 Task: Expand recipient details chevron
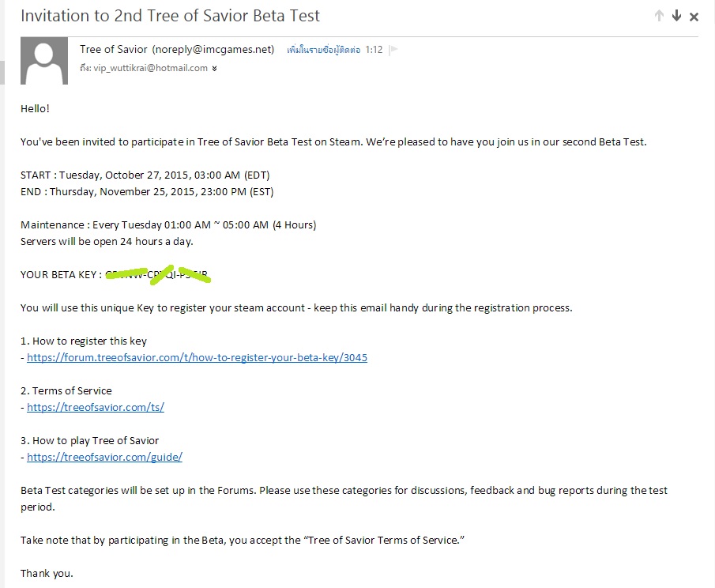tap(215, 69)
